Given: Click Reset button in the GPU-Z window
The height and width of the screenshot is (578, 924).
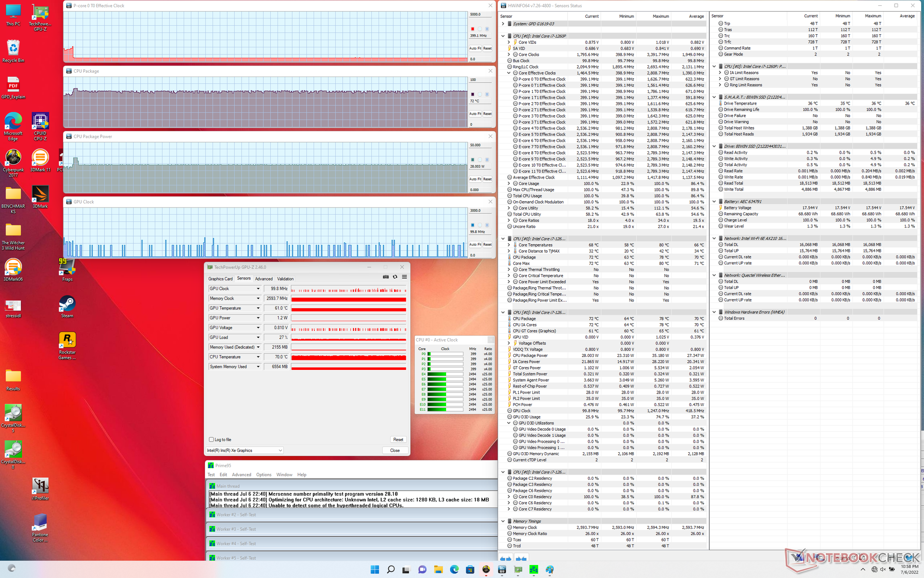Looking at the screenshot, I should pyautogui.click(x=398, y=439).
